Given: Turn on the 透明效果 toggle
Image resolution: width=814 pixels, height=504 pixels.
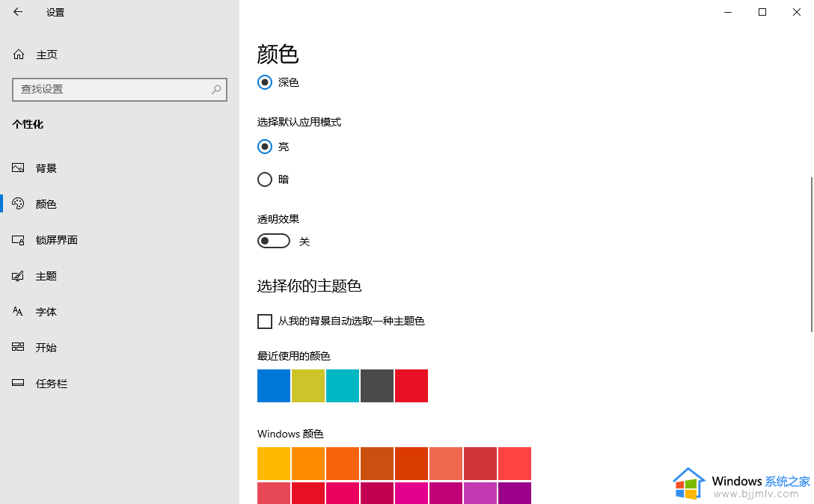Looking at the screenshot, I should pyautogui.click(x=274, y=241).
